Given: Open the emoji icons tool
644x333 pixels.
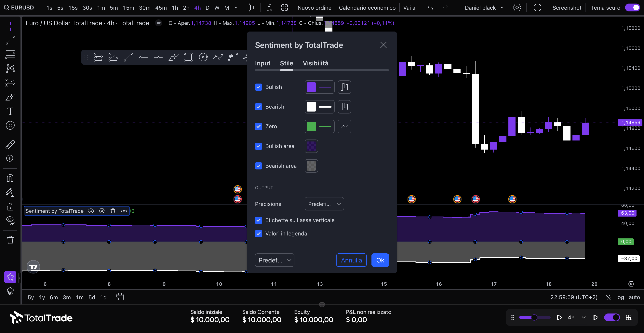Looking at the screenshot, I should coord(10,125).
